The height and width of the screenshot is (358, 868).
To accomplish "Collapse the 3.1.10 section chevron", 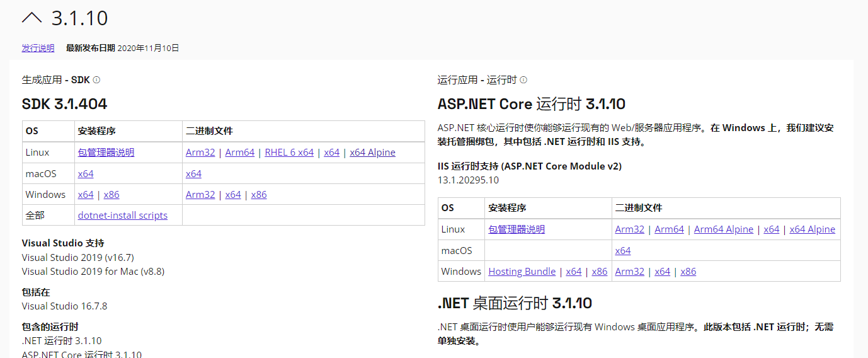I will pos(31,18).
